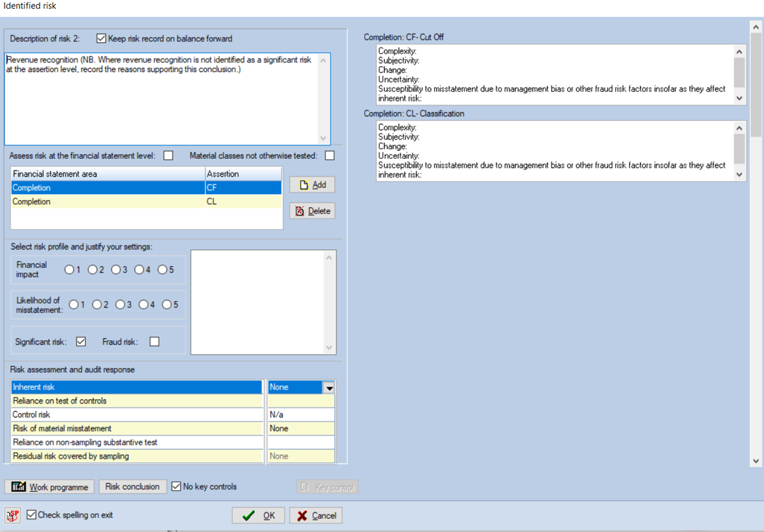Screen dimensions: 764x532
Task: Add a financial statement area assertion
Action: tap(312, 185)
